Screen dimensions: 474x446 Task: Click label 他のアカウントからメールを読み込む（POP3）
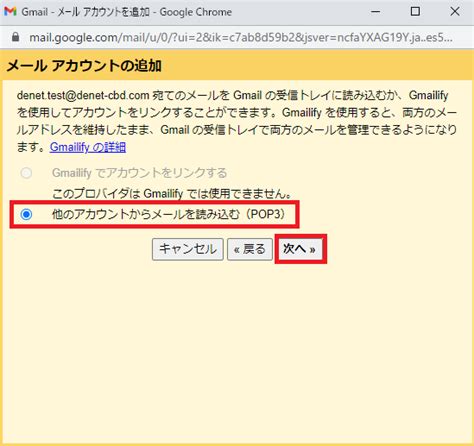click(x=170, y=214)
